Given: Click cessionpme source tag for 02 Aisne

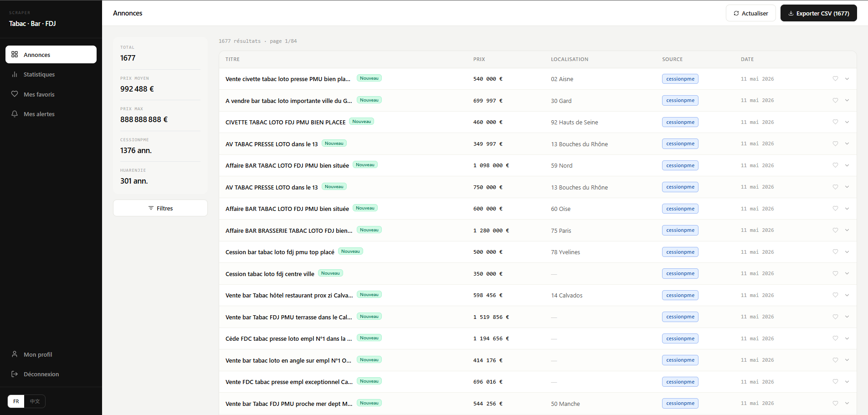Looking at the screenshot, I should pos(680,79).
